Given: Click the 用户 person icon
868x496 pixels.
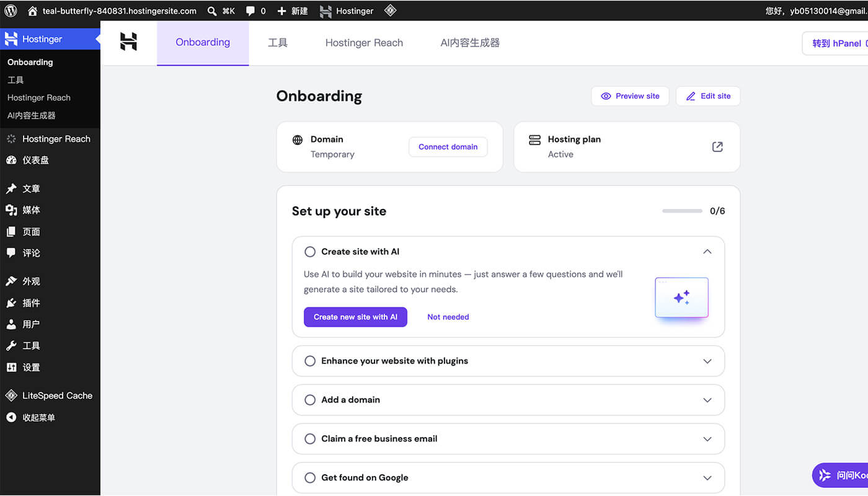Looking at the screenshot, I should pos(11,324).
